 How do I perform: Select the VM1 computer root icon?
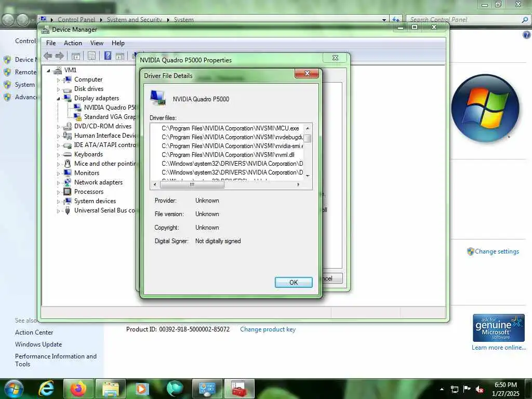58,70
